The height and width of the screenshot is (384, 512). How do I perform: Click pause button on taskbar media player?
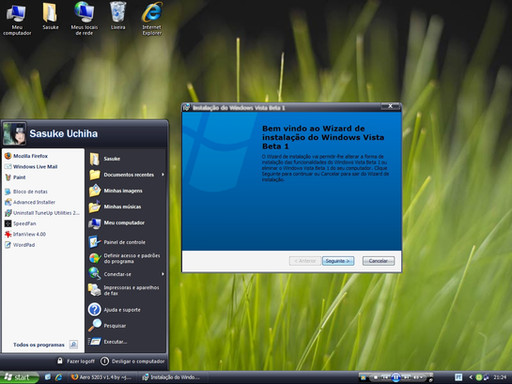(396, 377)
